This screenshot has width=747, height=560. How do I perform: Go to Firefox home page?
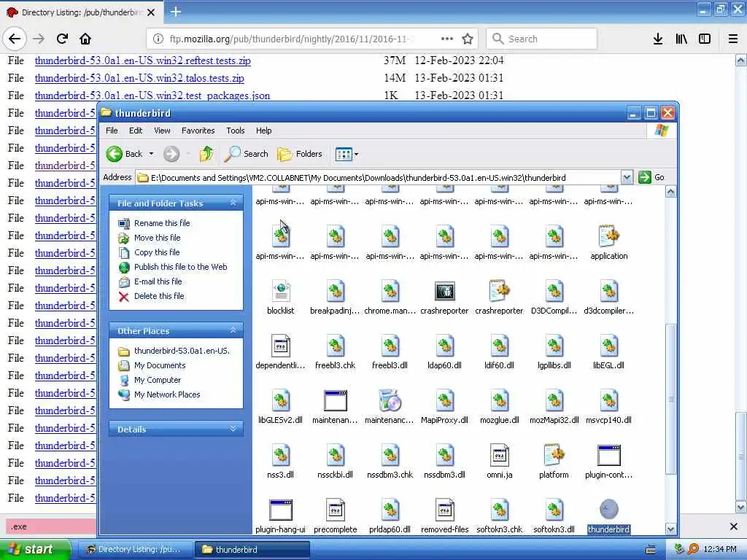(85, 39)
